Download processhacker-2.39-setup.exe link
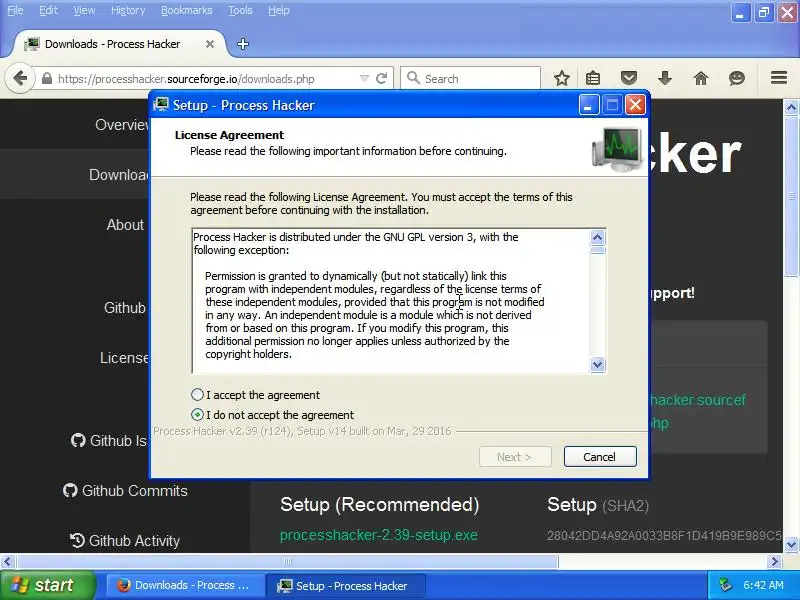Viewport: 800px width, 600px height. pos(379,535)
